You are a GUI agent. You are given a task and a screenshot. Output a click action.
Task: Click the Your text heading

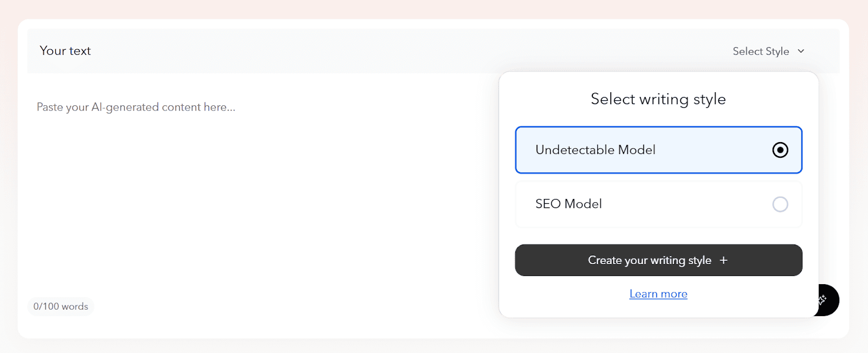coord(65,51)
